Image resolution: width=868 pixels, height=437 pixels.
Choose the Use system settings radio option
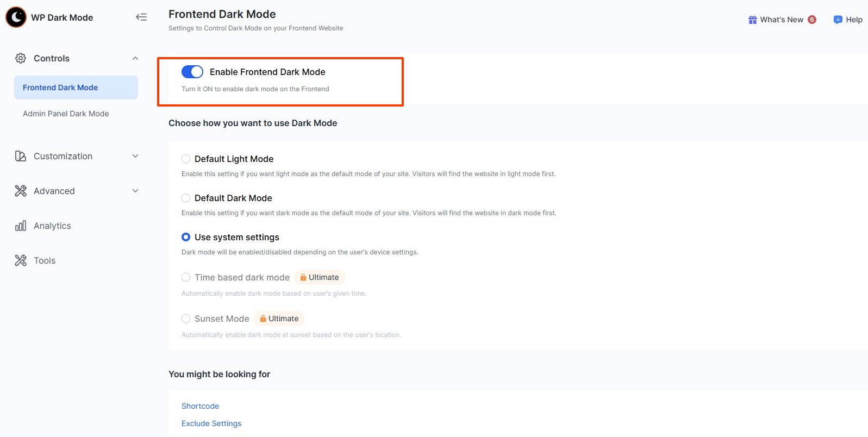(x=186, y=237)
